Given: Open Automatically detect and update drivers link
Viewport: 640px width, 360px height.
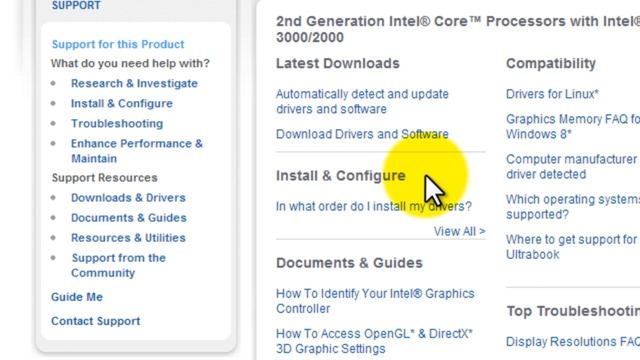Looking at the screenshot, I should click(x=362, y=102).
